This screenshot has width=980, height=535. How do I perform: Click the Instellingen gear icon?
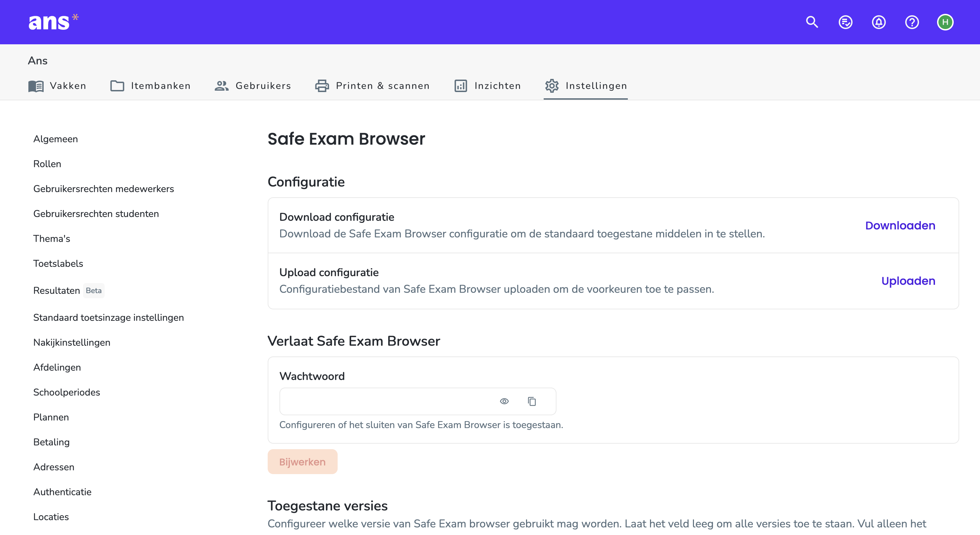(552, 86)
